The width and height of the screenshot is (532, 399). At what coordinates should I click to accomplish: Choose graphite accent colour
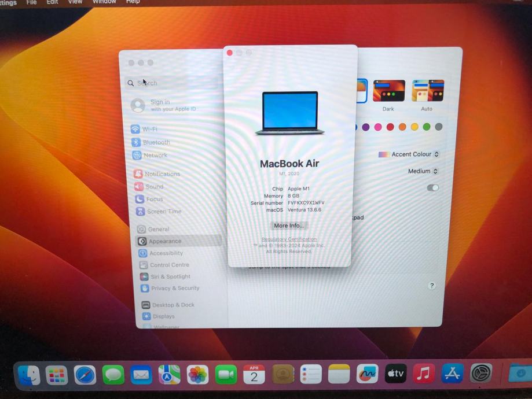click(439, 127)
